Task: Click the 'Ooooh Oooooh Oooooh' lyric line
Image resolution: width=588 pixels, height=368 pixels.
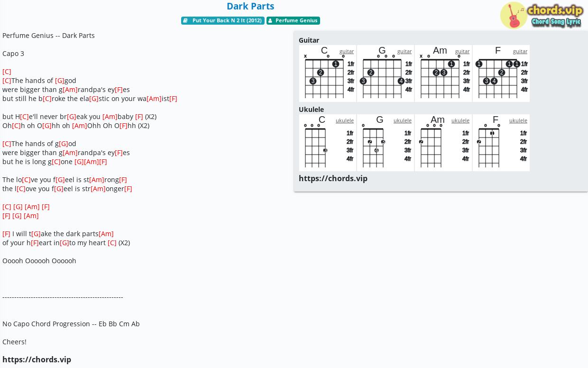Action: pyautogui.click(x=39, y=261)
